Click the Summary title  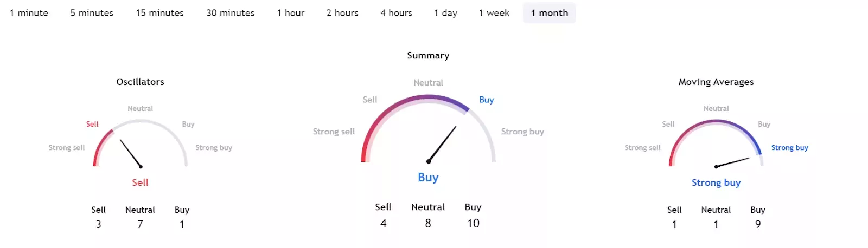(428, 55)
